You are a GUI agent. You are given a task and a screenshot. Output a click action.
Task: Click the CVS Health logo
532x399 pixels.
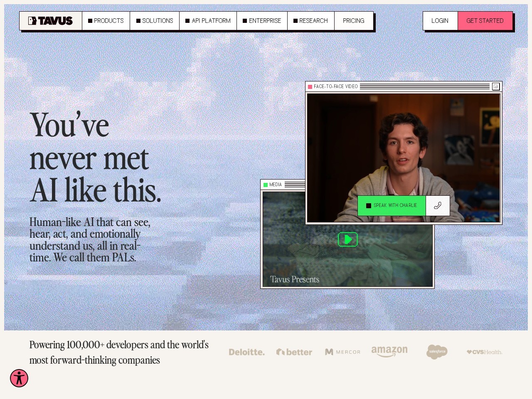(x=484, y=352)
